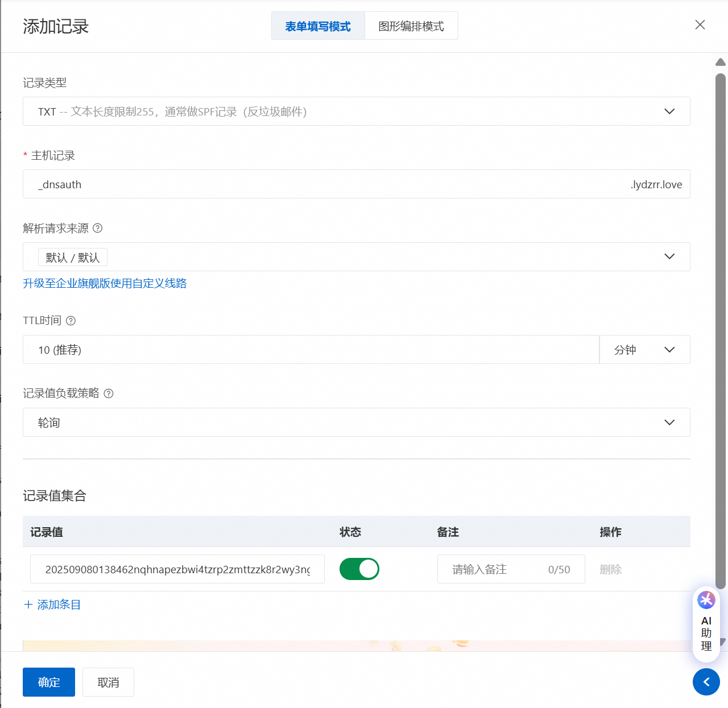Click the blue collapse arrow button
This screenshot has width=728, height=708.
(x=706, y=682)
